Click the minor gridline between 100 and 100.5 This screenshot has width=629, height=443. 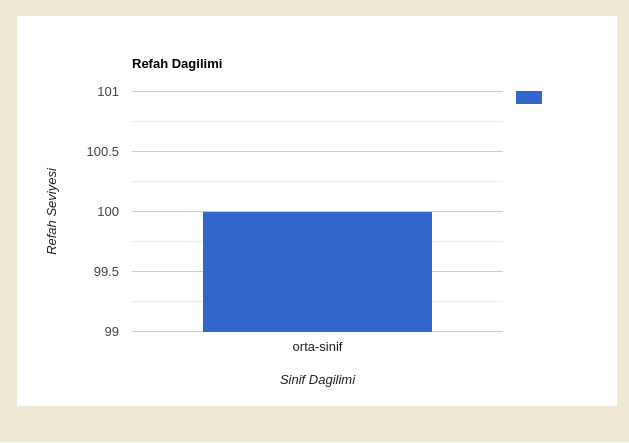pyautogui.click(x=317, y=181)
